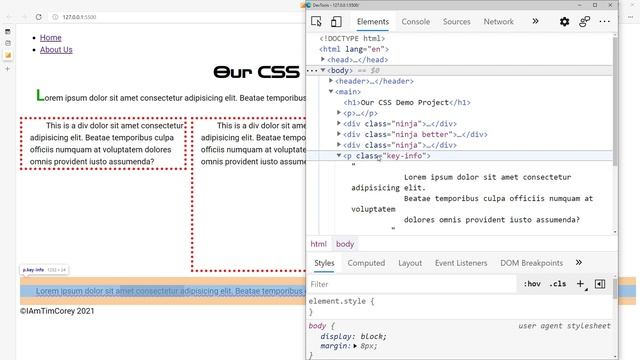
Task: Select the Computed pane tab
Action: (x=366, y=263)
